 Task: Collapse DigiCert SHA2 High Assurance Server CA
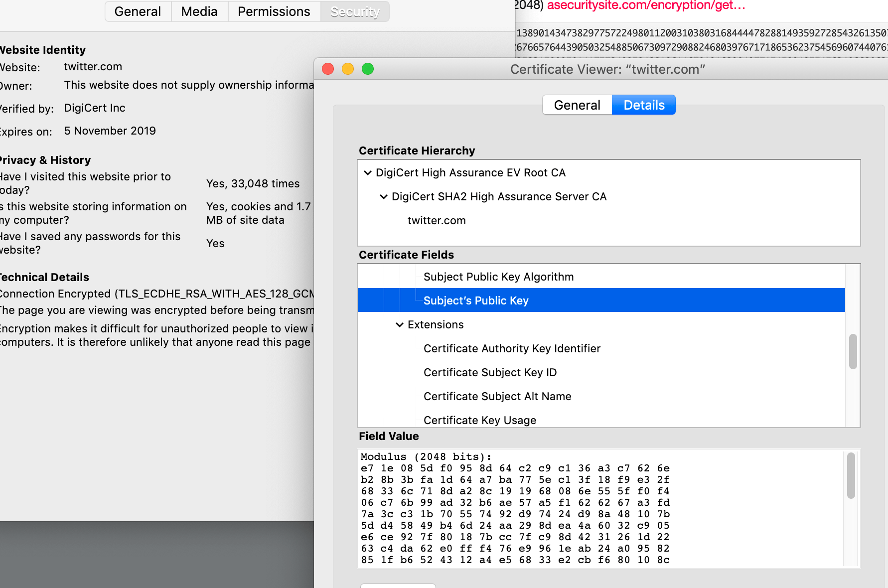point(384,197)
